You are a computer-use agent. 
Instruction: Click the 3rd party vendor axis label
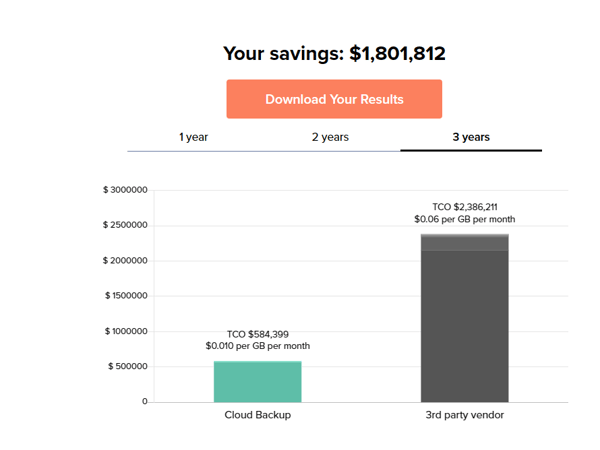point(464,415)
